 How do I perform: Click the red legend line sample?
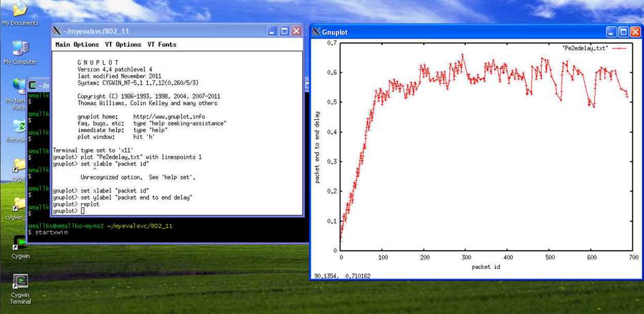[x=619, y=48]
